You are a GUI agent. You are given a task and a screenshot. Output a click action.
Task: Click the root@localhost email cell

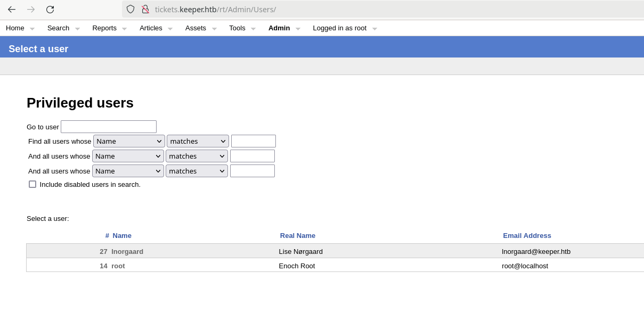(525, 266)
